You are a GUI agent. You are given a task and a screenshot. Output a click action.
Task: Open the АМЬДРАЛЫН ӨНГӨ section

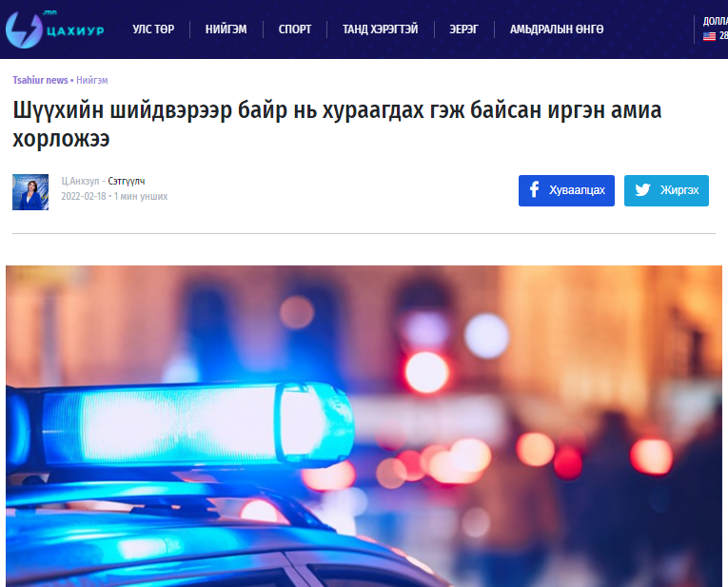(557, 29)
